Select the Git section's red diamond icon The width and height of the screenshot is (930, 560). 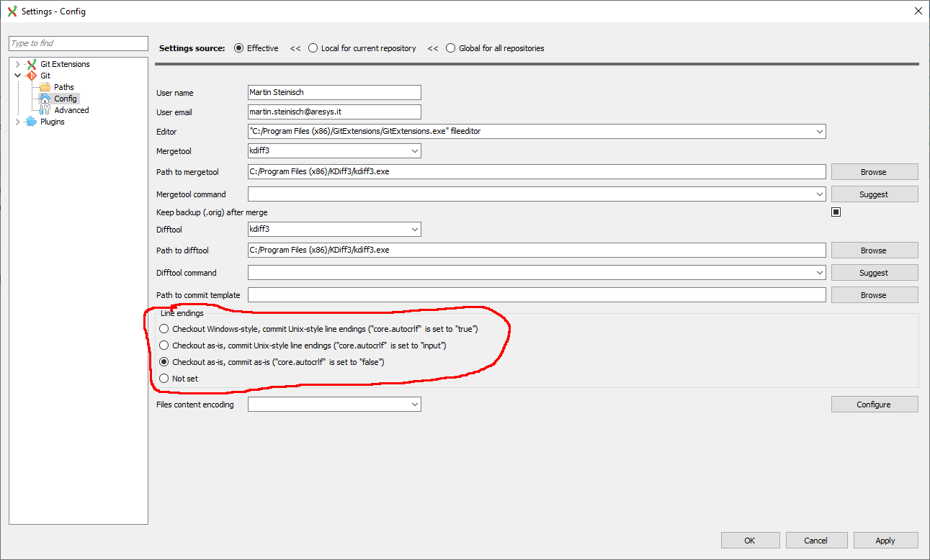click(31, 75)
